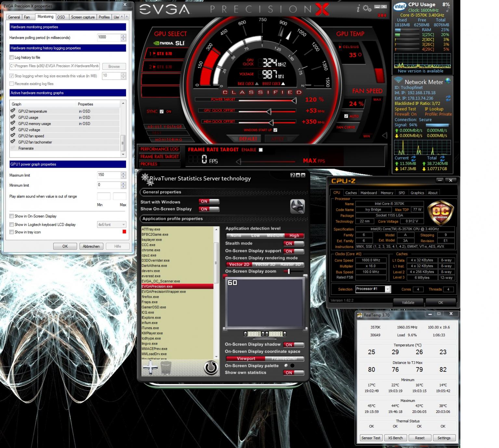499x448 pixels.
Task: Click Validate in CPU-Z
Action: 408,302
